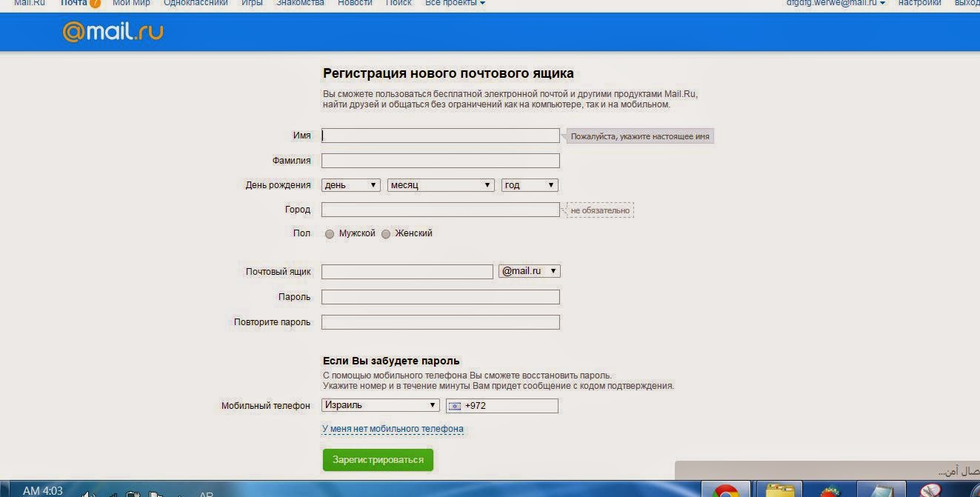The image size is (980, 497).
Task: Click into the Фамилия input field
Action: pyautogui.click(x=441, y=161)
